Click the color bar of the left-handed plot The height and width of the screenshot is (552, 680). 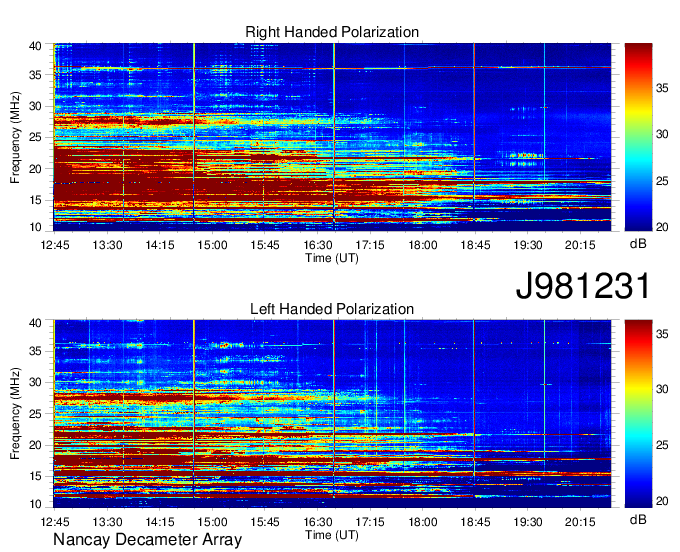click(x=638, y=414)
